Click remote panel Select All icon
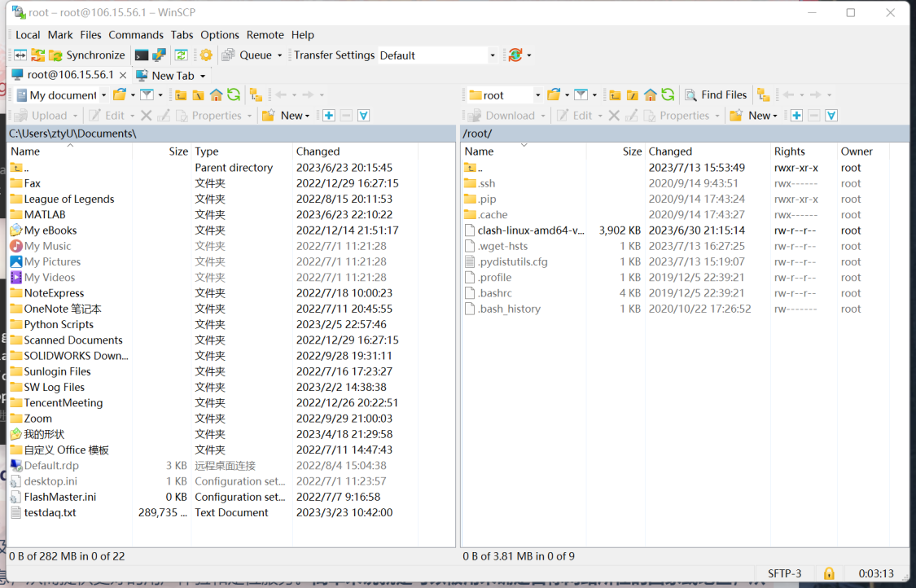This screenshot has height=588, width=916. click(x=831, y=115)
